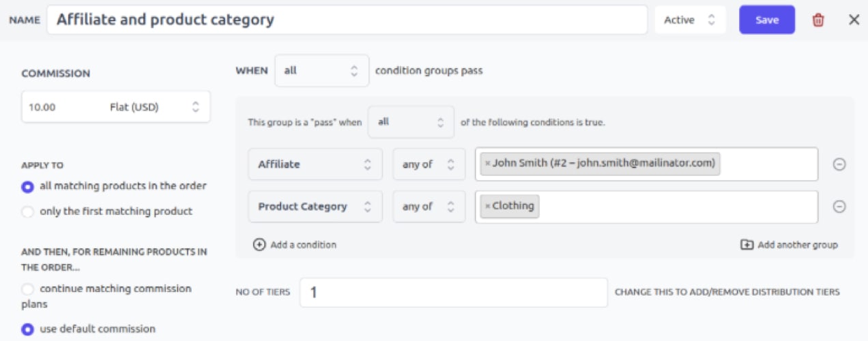Click the COMMISSION heading text
Viewport: 868px width, 341px height.
[x=56, y=74]
